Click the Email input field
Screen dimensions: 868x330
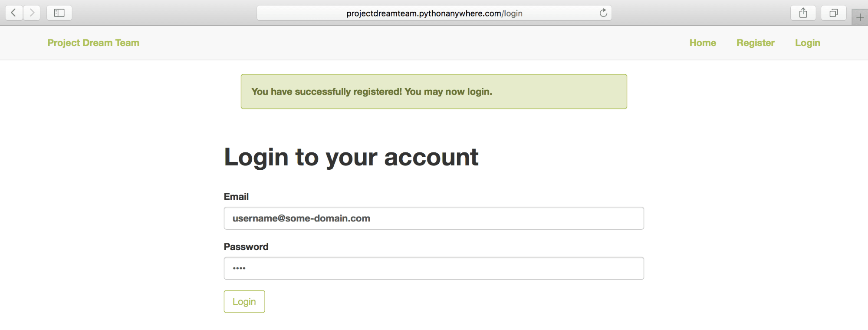point(434,218)
